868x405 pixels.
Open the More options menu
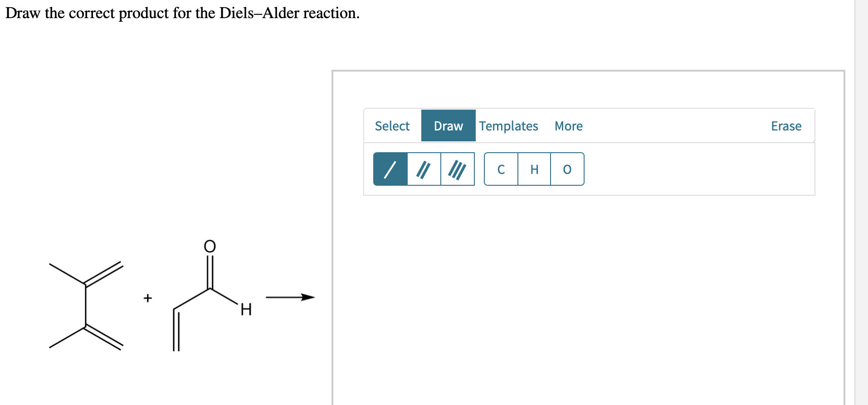point(568,126)
